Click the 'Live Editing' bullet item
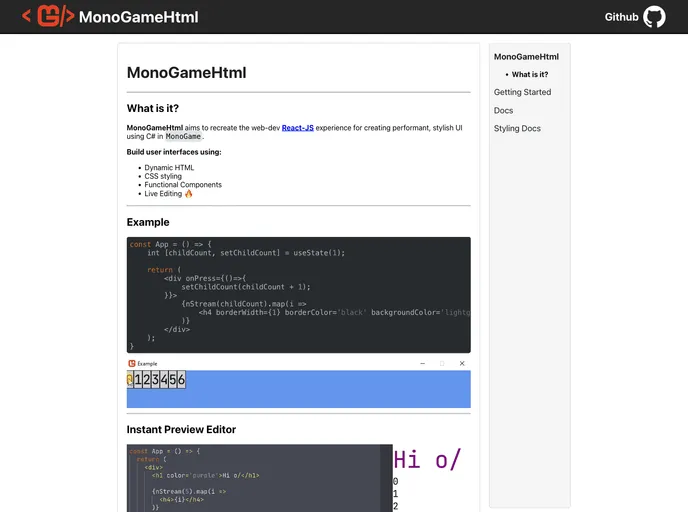Viewport: 688px width, 512px height. [x=163, y=193]
